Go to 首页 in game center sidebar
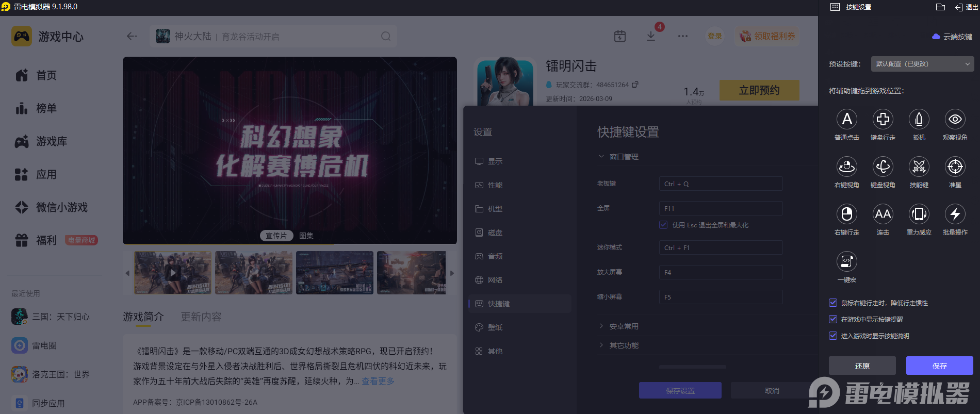This screenshot has width=980, height=414. click(x=36, y=75)
